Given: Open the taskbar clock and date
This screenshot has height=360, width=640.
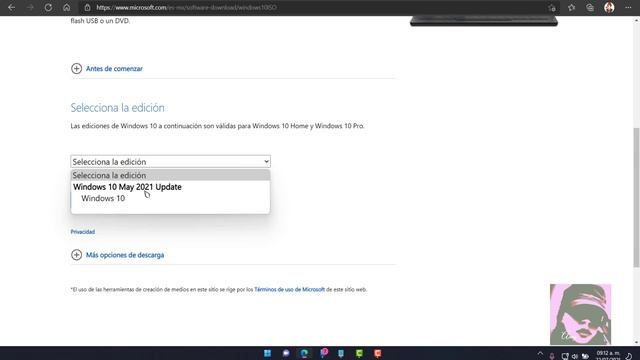Looking at the screenshot, I should point(608,355).
